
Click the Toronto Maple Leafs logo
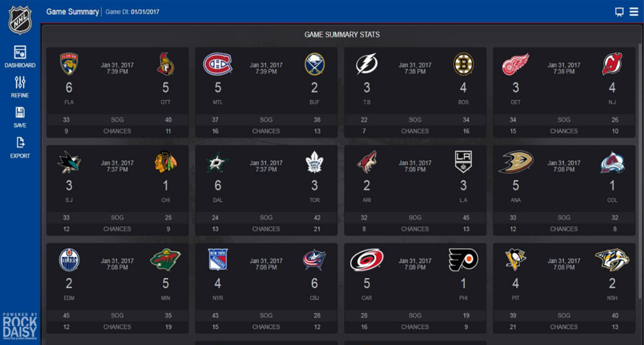tap(314, 162)
